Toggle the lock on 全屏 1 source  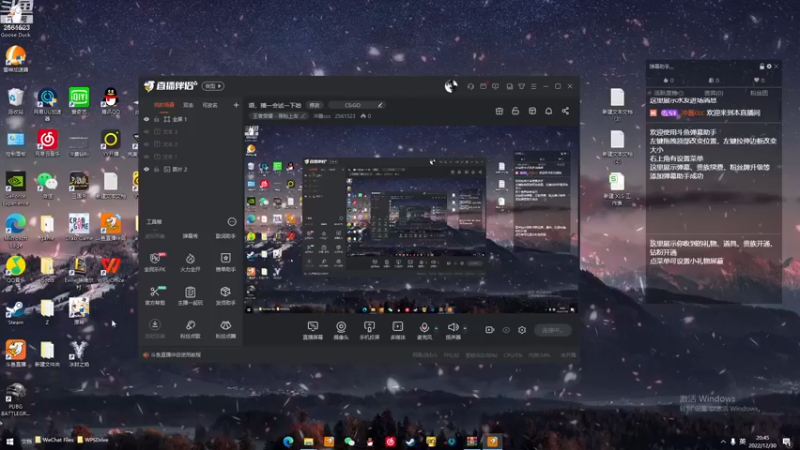coord(157,119)
